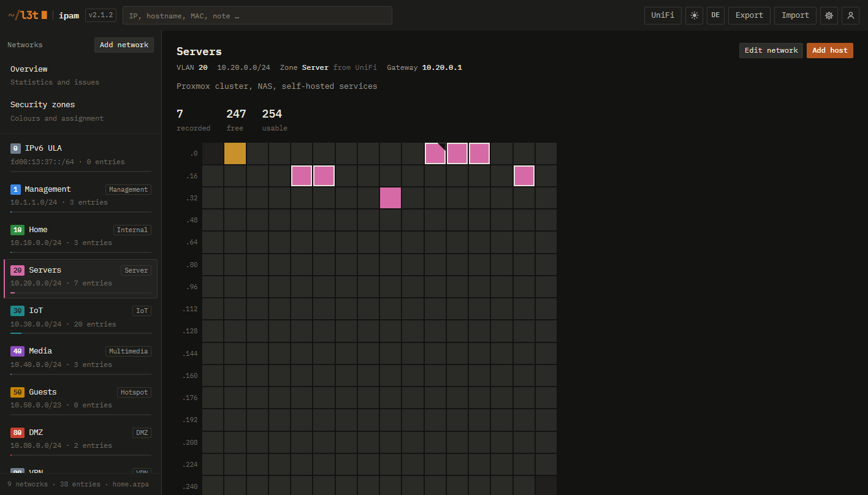The width and height of the screenshot is (868, 495).
Task: Click the l3t ipam logo
Action: point(44,15)
